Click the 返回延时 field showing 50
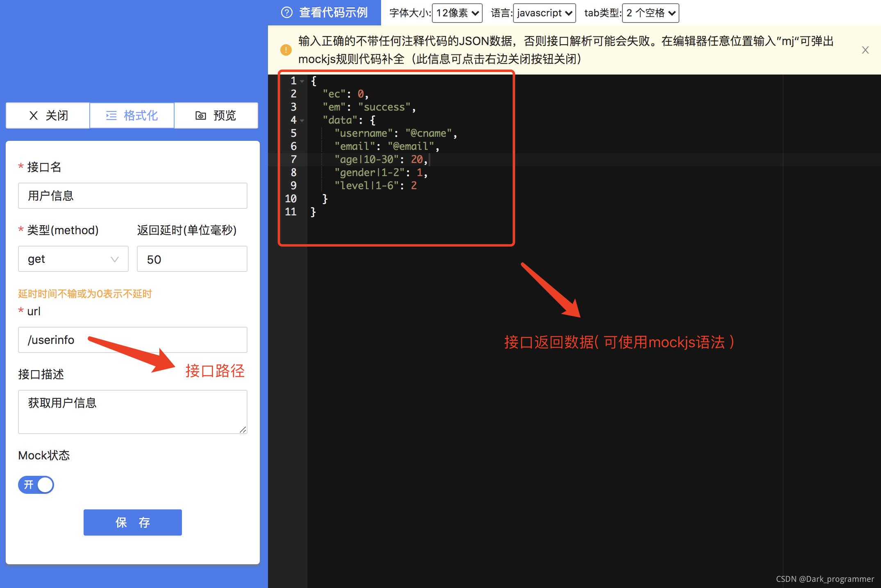The image size is (881, 588). pyautogui.click(x=192, y=259)
